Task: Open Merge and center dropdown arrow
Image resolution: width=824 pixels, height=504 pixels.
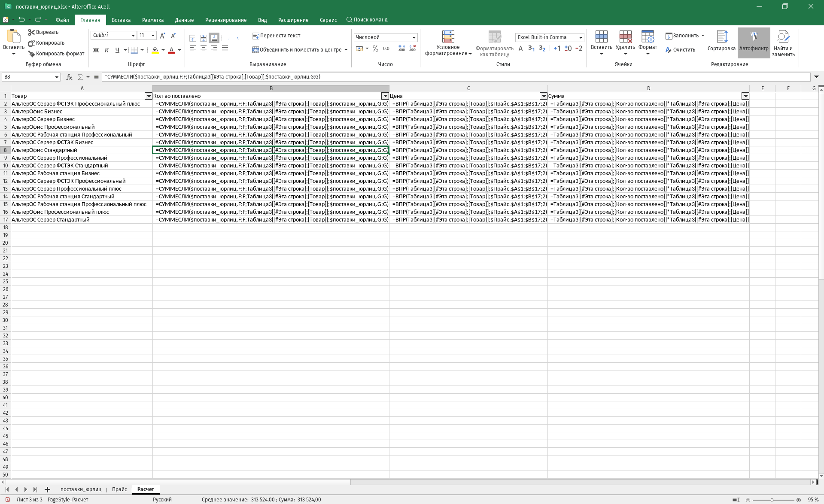Action: click(346, 50)
